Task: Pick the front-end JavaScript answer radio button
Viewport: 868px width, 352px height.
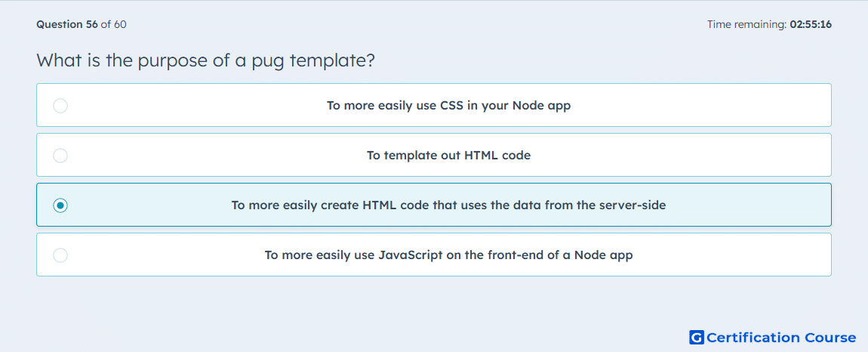Action: click(60, 255)
